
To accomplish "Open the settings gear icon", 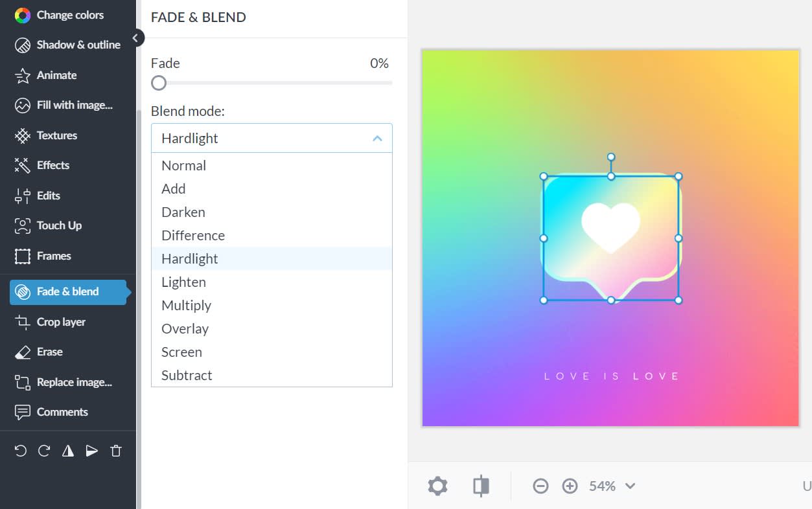I will tap(438, 486).
